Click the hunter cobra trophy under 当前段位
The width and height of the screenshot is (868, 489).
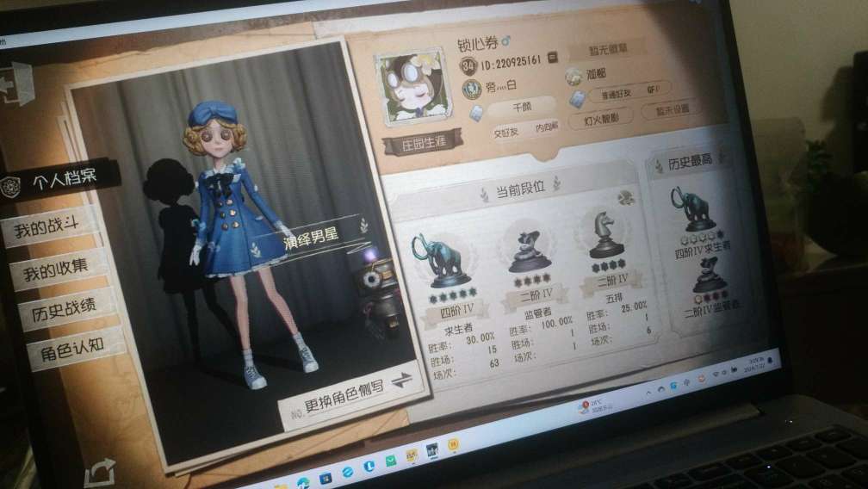[528, 251]
